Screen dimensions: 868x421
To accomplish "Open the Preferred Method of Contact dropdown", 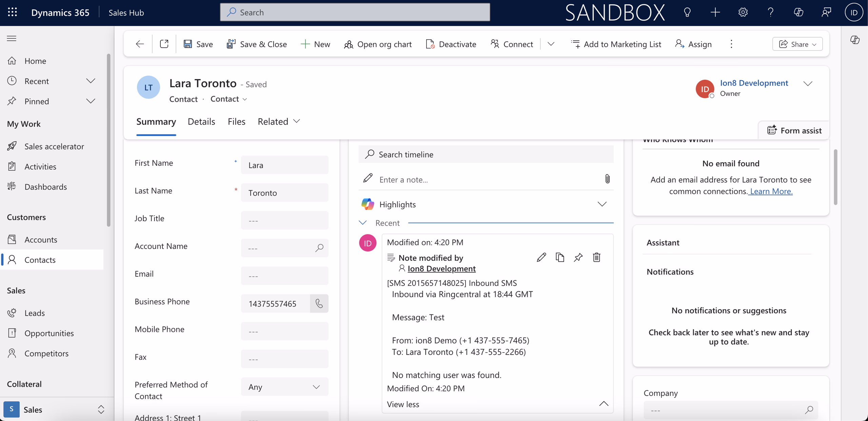I will tap(317, 386).
